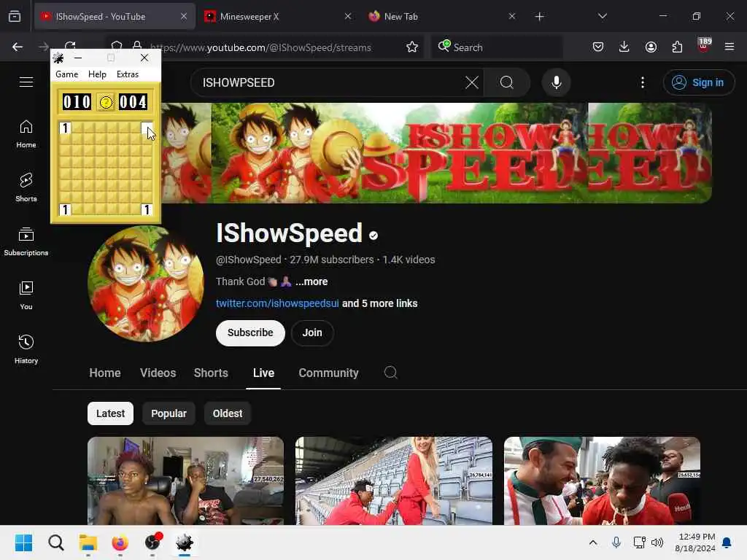
Task: Open twitter.com/ishowspeedsui link
Action: coord(277,303)
